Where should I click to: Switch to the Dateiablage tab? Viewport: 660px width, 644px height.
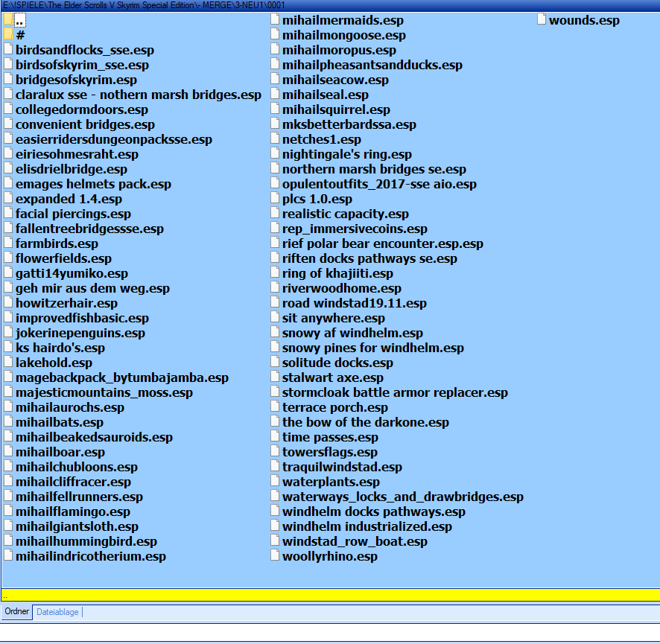coord(57,611)
